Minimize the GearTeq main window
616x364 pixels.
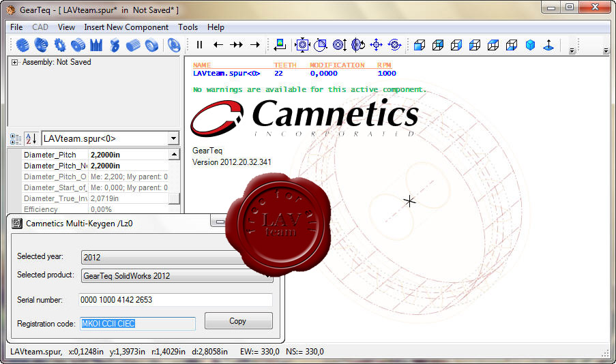pyautogui.click(x=551, y=7)
